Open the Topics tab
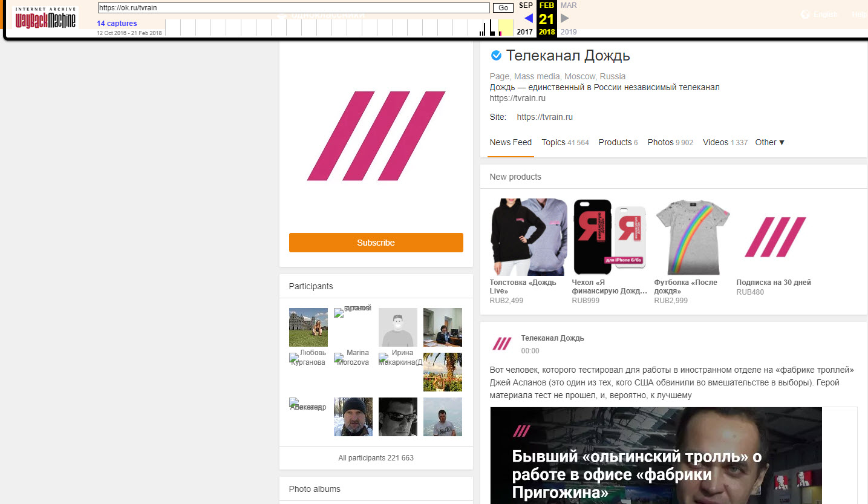This screenshot has height=504, width=868. coord(565,142)
